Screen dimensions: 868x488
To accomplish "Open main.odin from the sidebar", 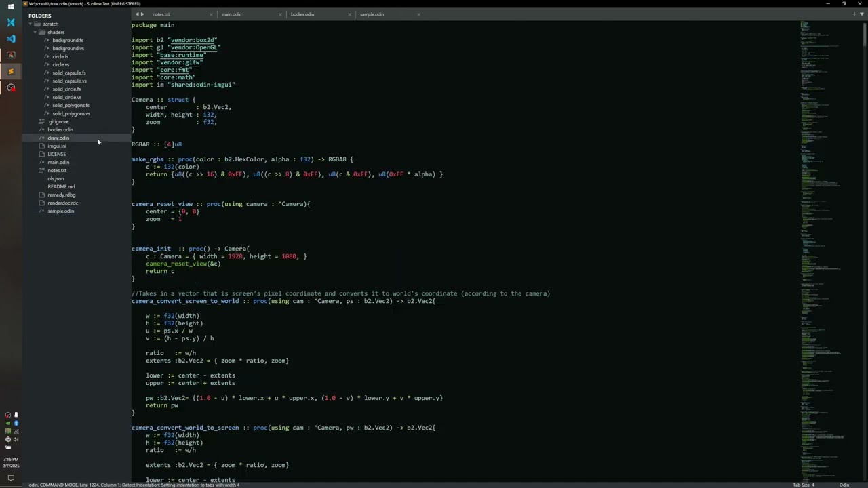I will point(58,162).
